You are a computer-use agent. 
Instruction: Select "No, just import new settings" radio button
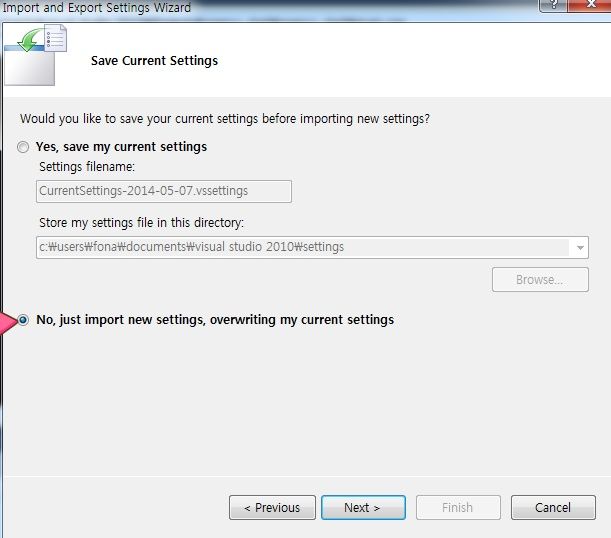(x=23, y=320)
